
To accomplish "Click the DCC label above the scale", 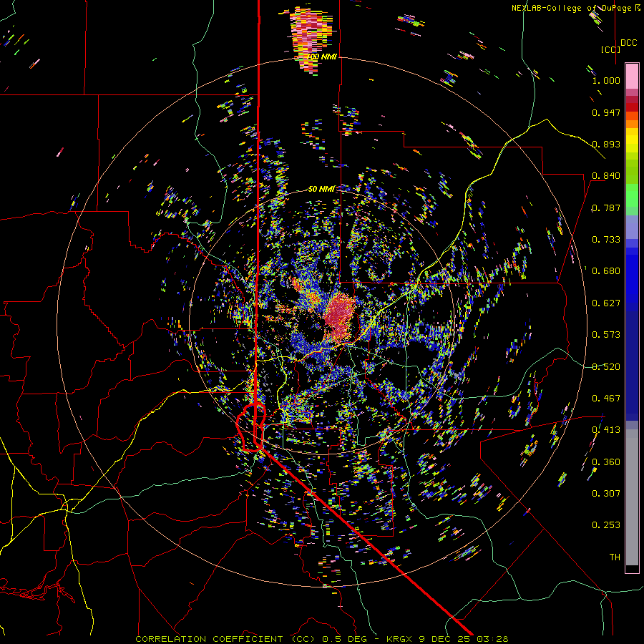I will coord(628,43).
